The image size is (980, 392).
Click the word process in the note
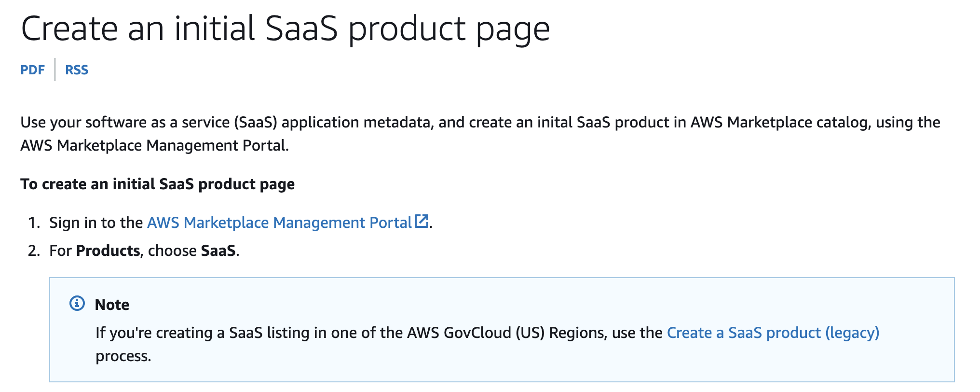pos(122,356)
